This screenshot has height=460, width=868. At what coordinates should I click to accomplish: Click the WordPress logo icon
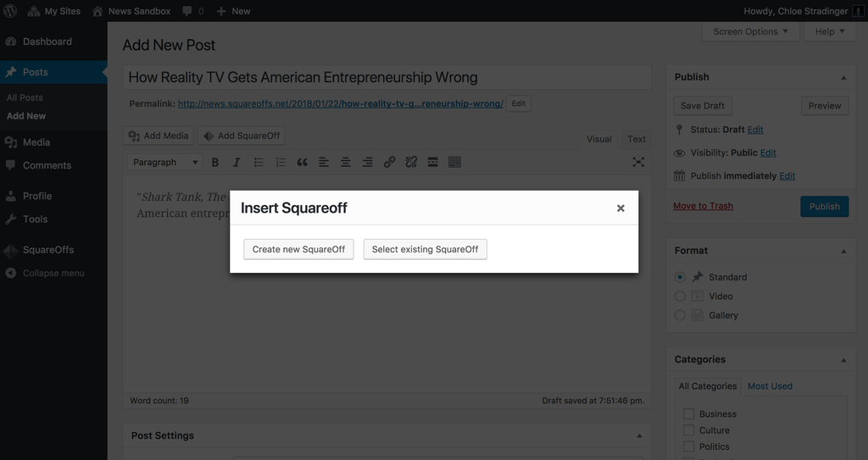point(10,11)
